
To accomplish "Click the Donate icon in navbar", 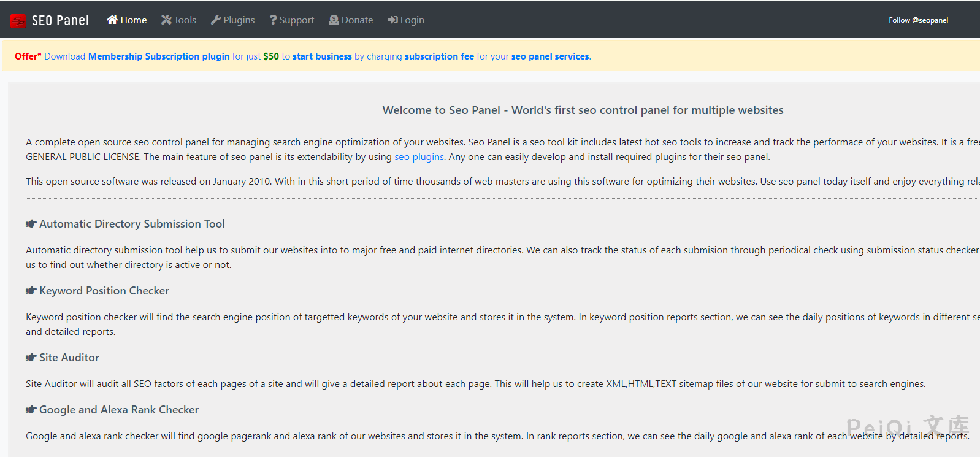I will [x=334, y=20].
